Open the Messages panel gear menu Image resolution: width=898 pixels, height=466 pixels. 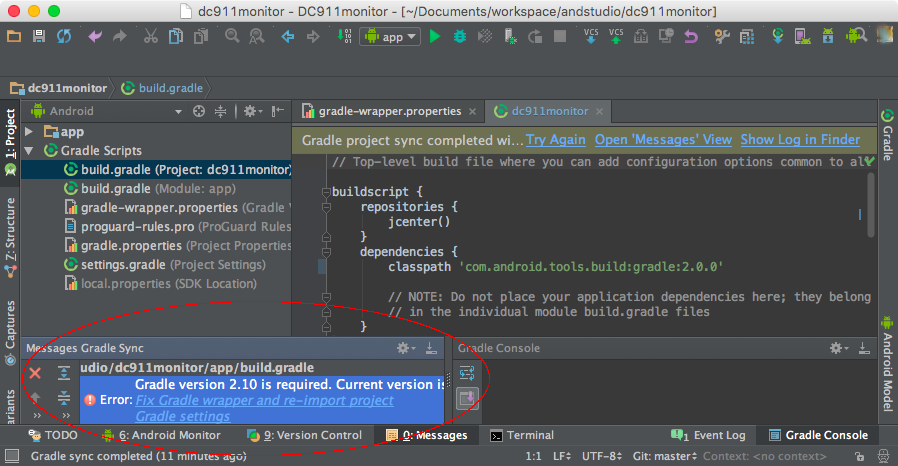point(405,348)
